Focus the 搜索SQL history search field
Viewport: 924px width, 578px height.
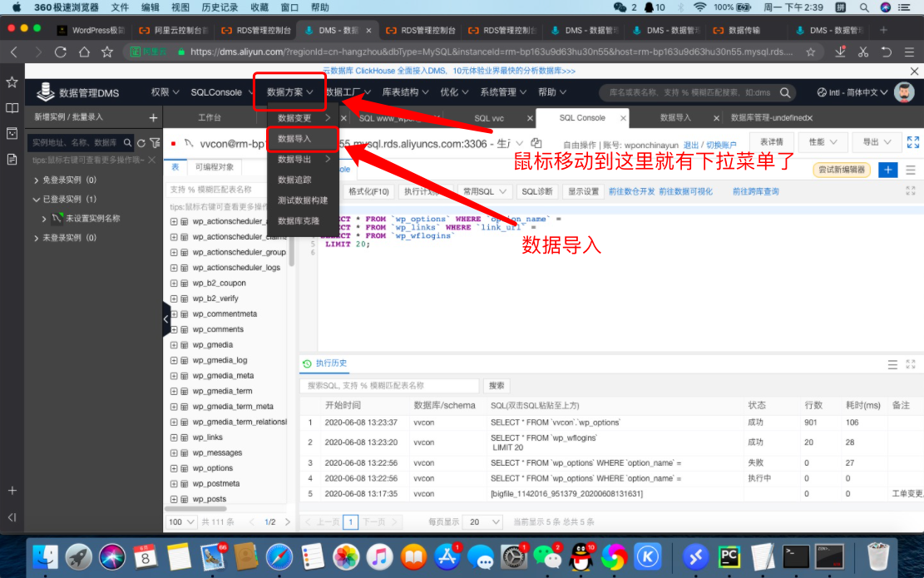coord(389,386)
